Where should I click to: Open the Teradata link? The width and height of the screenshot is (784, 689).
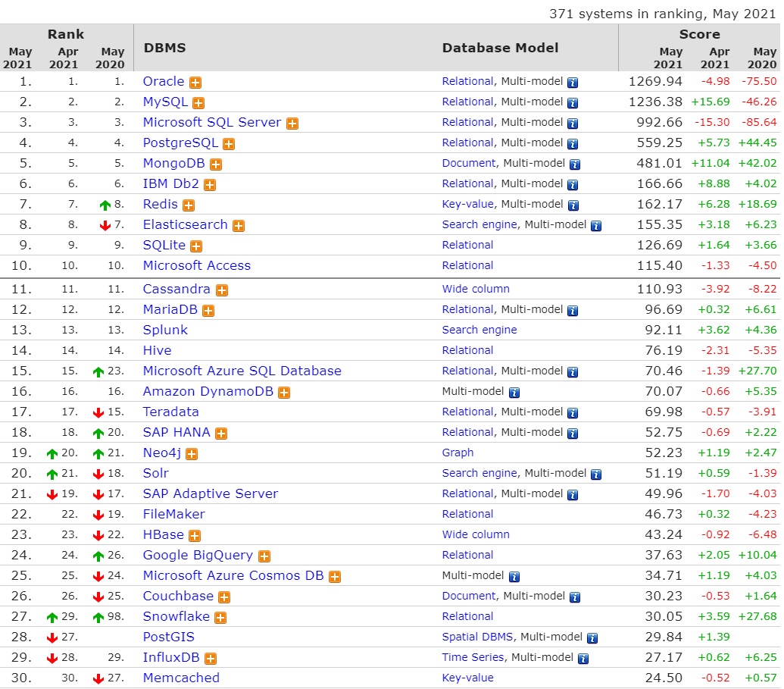(x=170, y=412)
